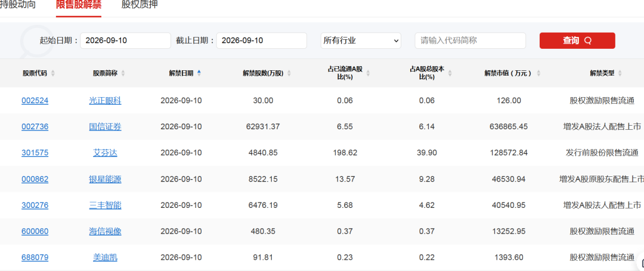Image resolution: width=644 pixels, height=271 pixels.
Task: Select 解禁股数 value 8522.15
Action: point(263,179)
